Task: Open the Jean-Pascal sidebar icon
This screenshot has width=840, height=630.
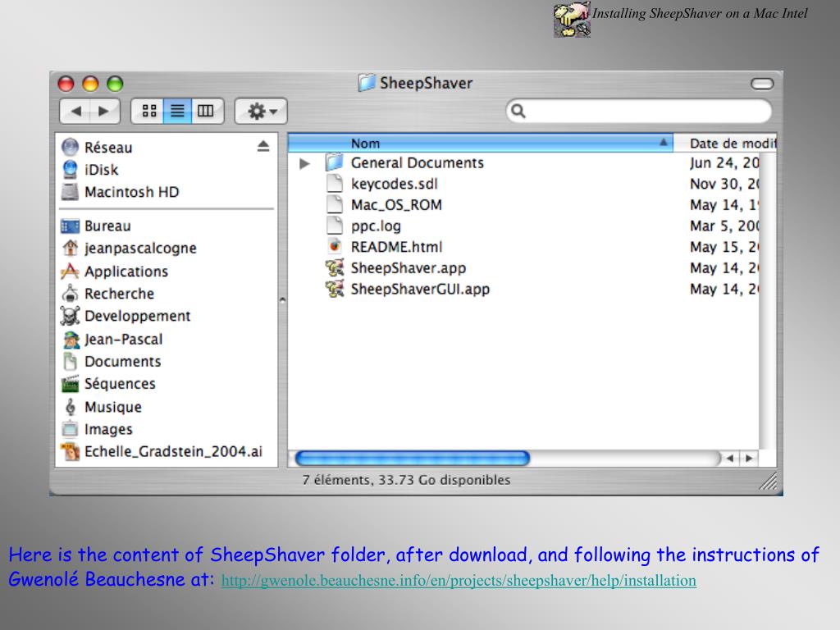Action: [71, 339]
